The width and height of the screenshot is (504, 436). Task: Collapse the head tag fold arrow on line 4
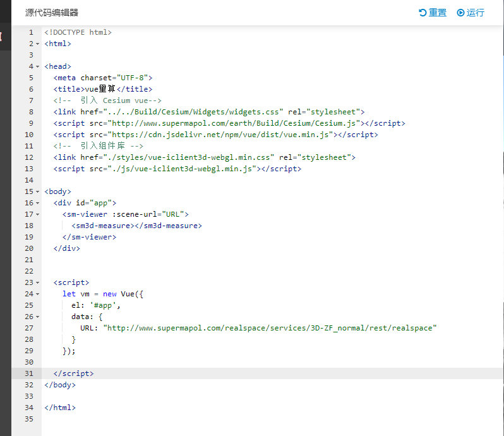[38, 66]
